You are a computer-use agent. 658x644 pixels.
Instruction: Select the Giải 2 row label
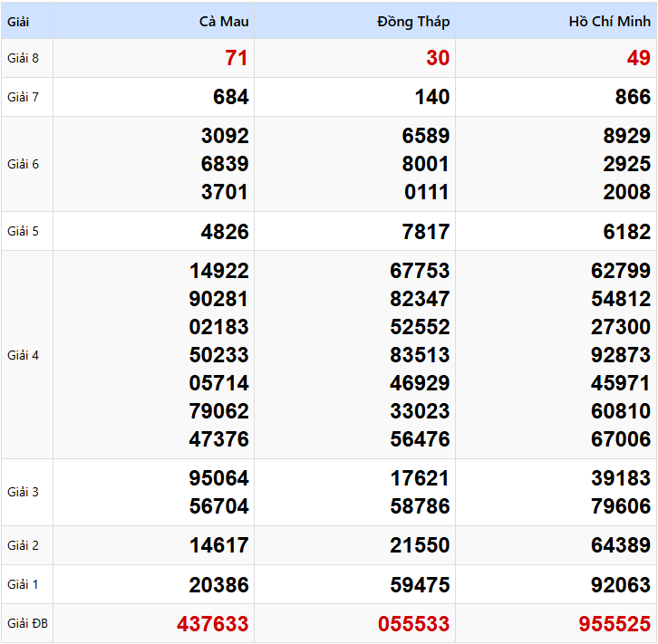(23, 545)
